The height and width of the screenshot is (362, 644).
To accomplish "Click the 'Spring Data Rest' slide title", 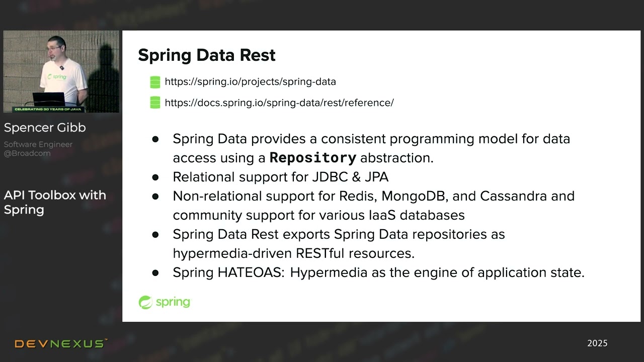I will click(207, 55).
